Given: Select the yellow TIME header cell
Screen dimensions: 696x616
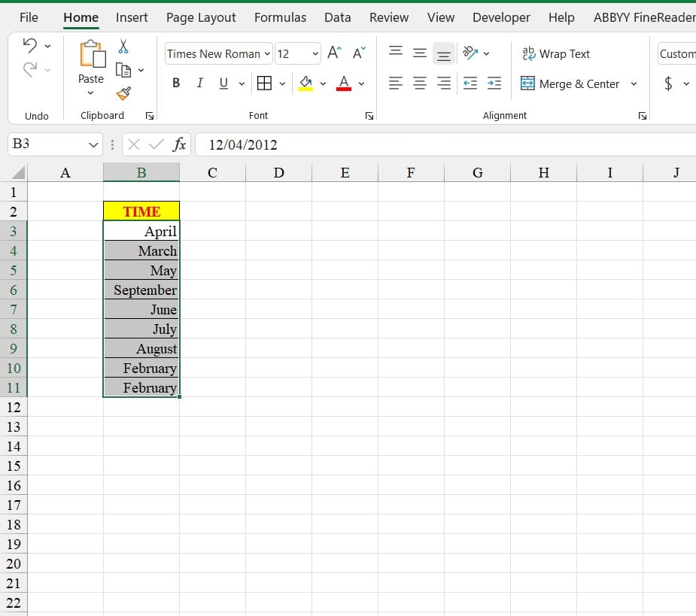Looking at the screenshot, I should coord(141,211).
